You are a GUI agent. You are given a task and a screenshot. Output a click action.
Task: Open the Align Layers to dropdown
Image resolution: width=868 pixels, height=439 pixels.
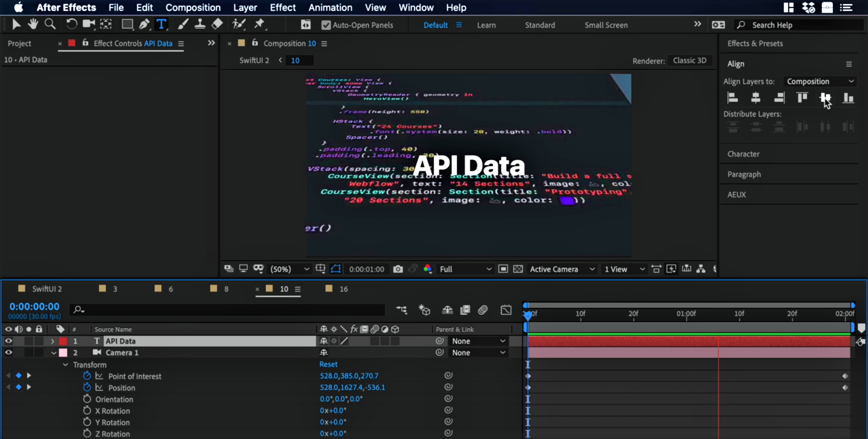tap(820, 81)
